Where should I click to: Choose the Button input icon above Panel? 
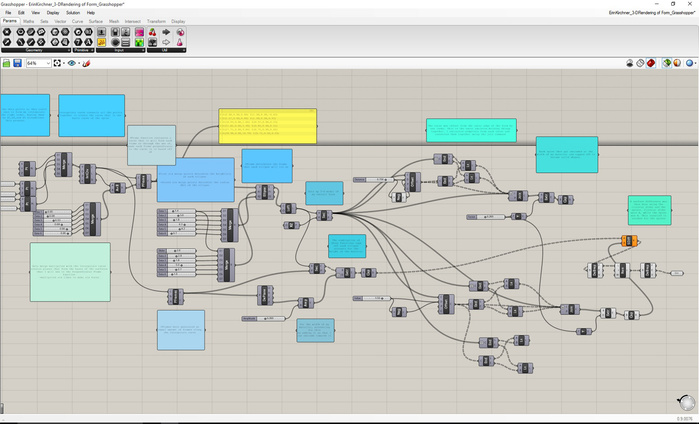click(x=101, y=32)
